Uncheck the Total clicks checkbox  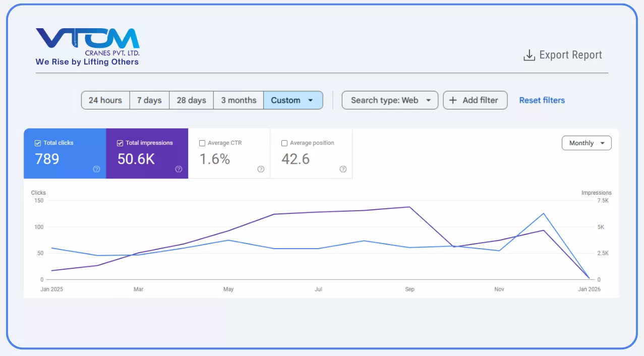tap(37, 143)
